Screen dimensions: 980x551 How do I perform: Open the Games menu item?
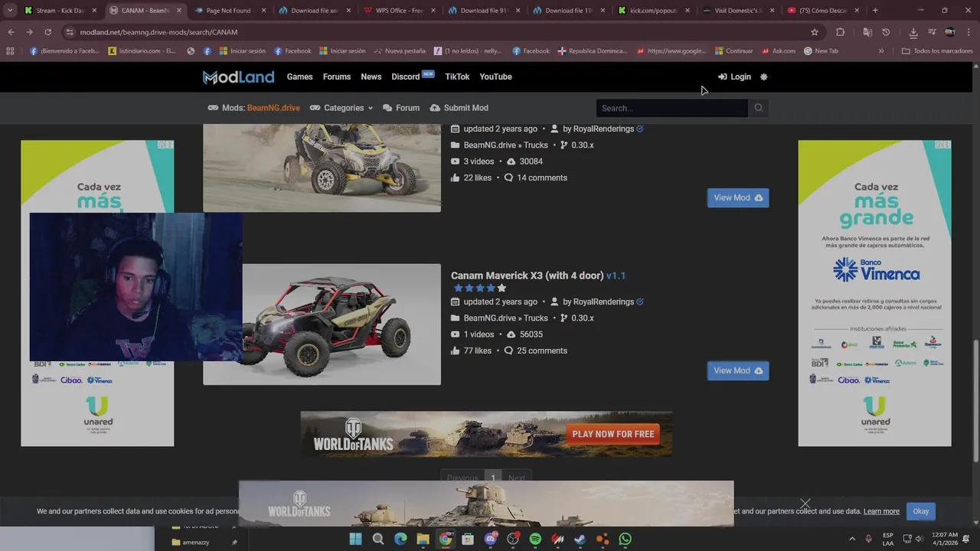point(299,77)
